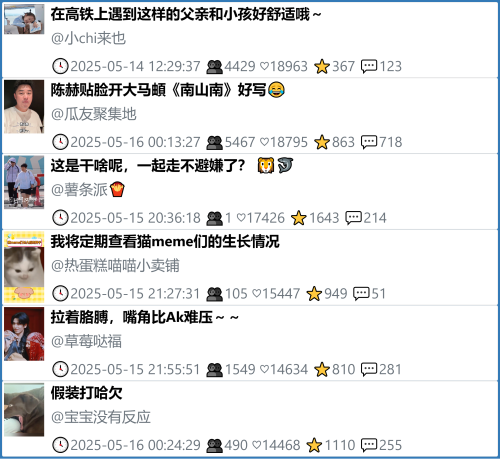Open post titled 假装打哈欠
Image resolution: width=500 pixels, height=459 pixels.
tap(86, 393)
